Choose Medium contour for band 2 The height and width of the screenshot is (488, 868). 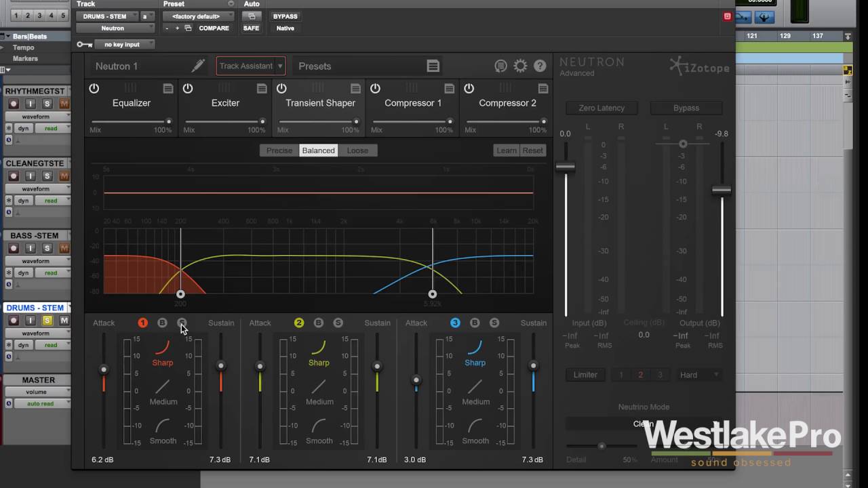319,392
